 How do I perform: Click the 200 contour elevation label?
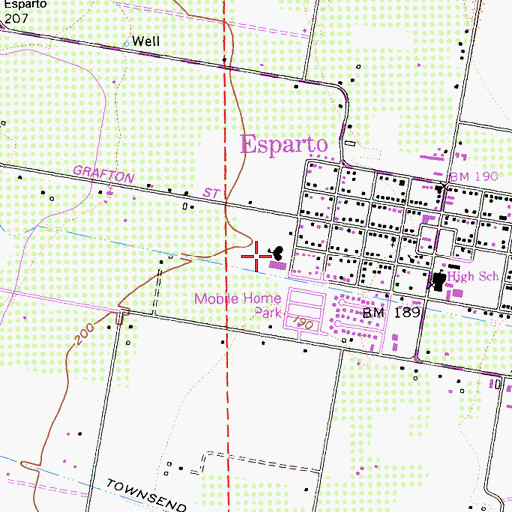[84, 334]
